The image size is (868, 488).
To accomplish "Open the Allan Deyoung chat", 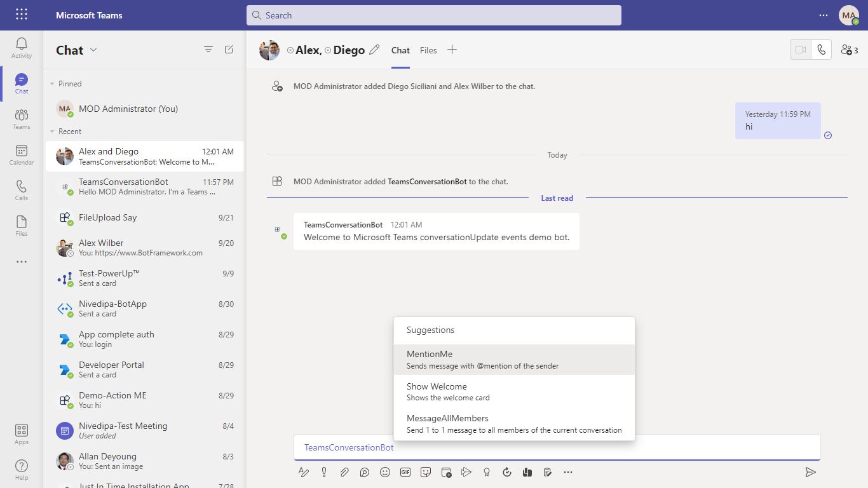I will (x=144, y=461).
